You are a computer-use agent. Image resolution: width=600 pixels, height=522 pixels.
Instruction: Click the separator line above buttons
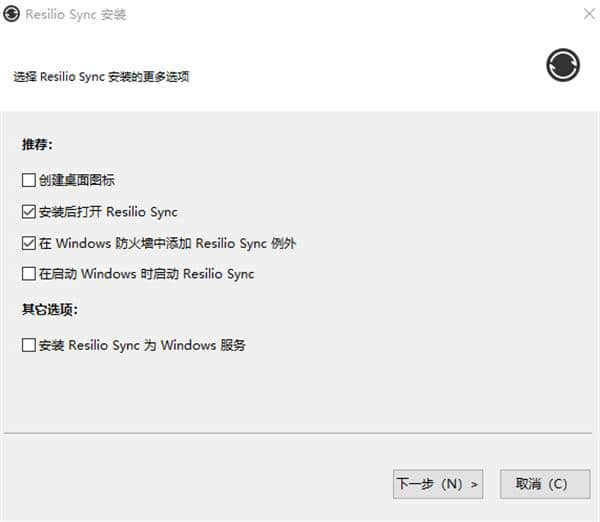(x=298, y=433)
